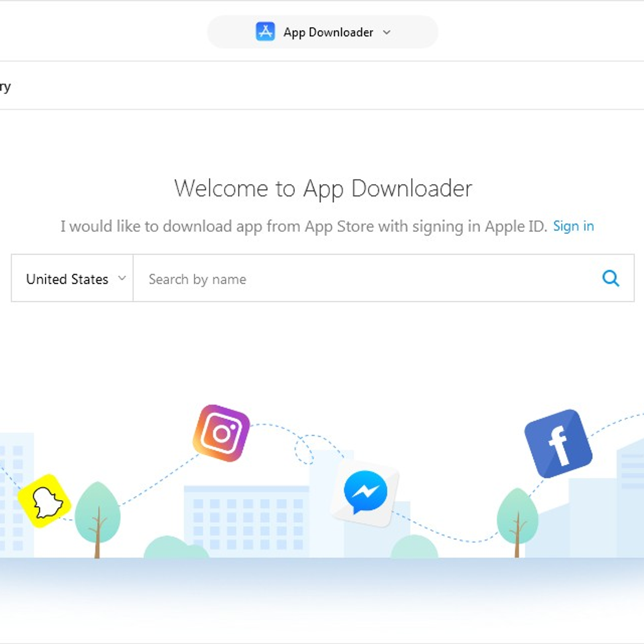Click the chevron next to App Downloader
The width and height of the screenshot is (644, 644).
pyautogui.click(x=387, y=32)
